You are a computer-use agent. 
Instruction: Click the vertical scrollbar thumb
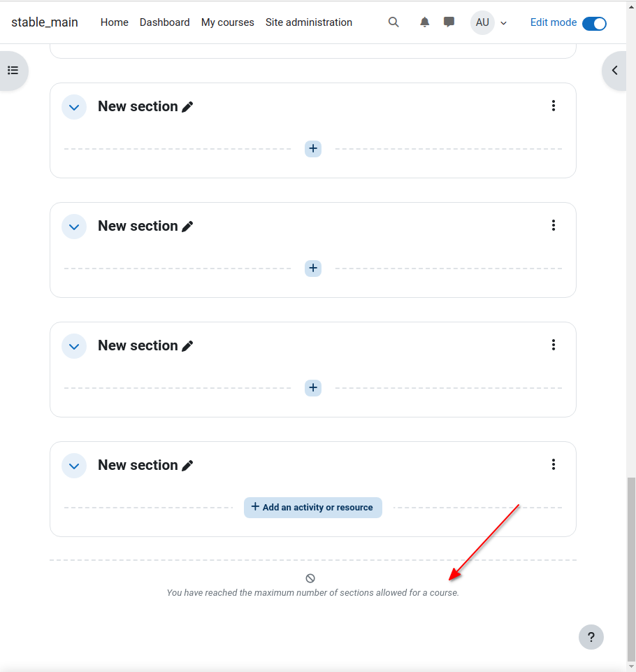coord(631,570)
